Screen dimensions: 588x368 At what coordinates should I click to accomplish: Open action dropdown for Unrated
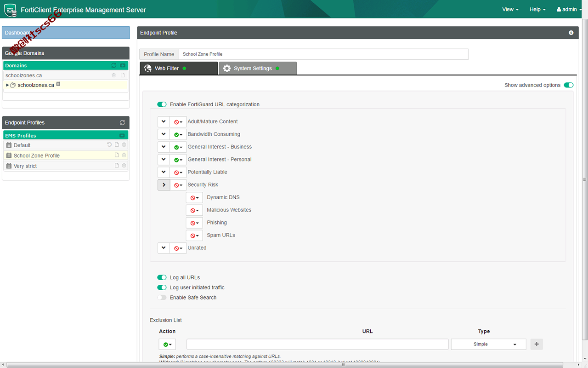(x=178, y=247)
